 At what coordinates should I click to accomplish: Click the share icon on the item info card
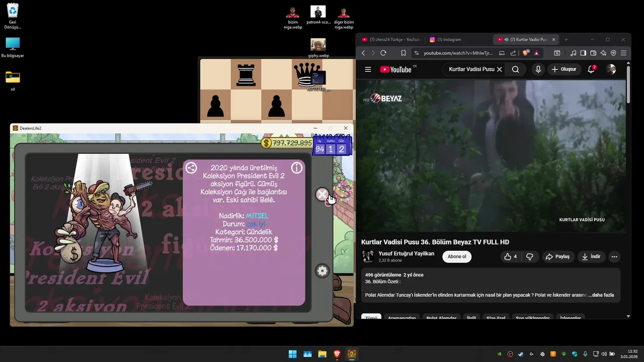[191, 168]
